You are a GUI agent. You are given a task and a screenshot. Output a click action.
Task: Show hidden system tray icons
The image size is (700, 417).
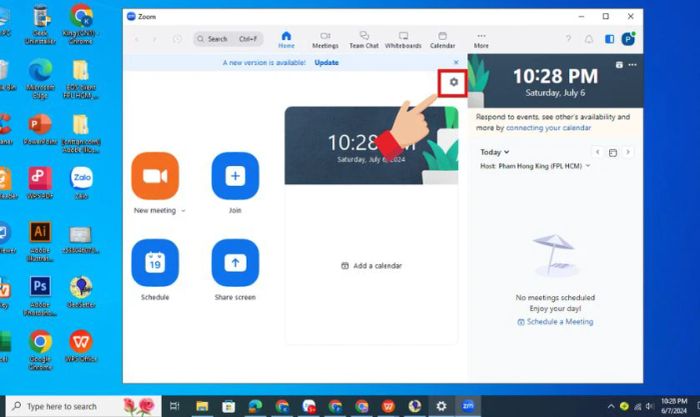pos(610,406)
